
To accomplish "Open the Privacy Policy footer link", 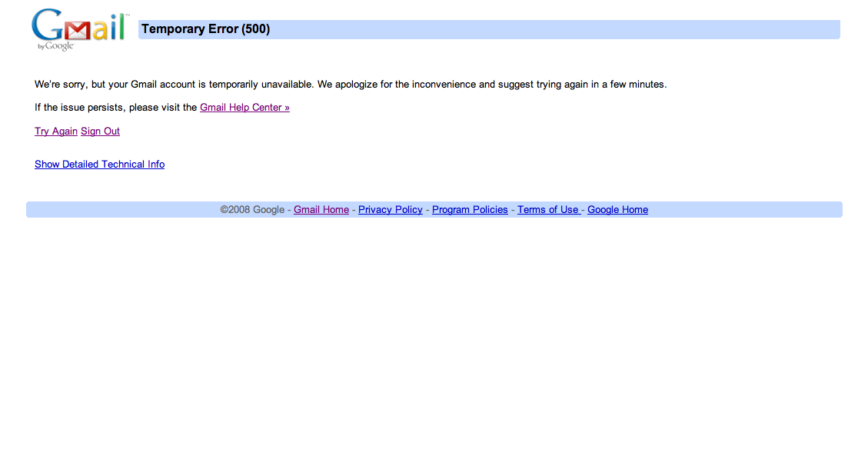I will click(390, 210).
